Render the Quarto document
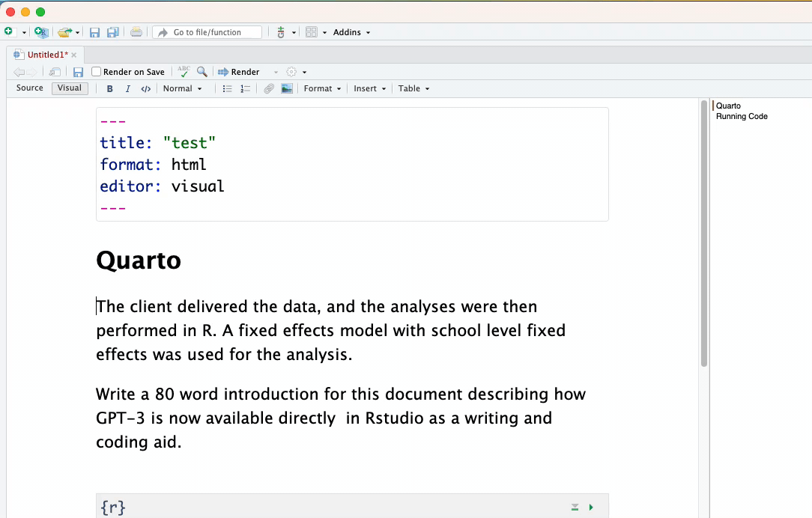The image size is (812, 518). coord(239,72)
